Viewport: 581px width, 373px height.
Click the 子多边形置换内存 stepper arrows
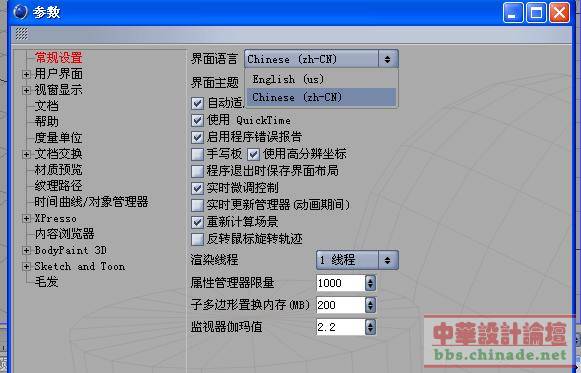click(x=370, y=305)
